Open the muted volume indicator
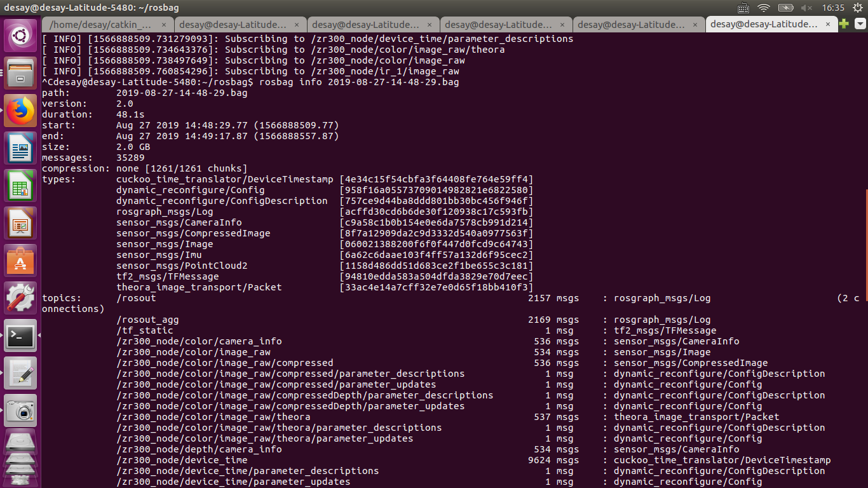Image resolution: width=868 pixels, height=488 pixels. tap(806, 8)
